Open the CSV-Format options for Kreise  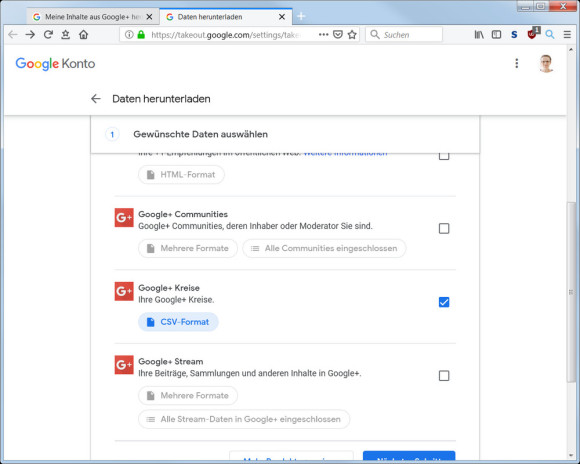178,322
